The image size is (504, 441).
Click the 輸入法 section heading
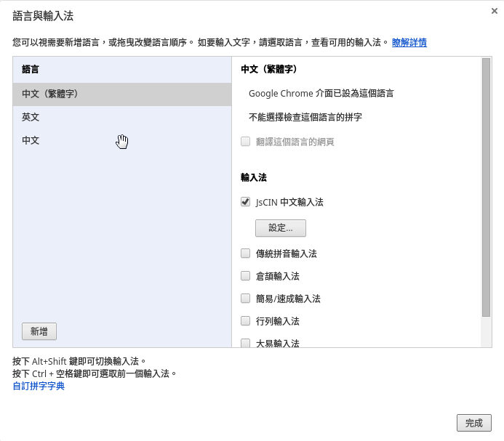click(x=254, y=177)
